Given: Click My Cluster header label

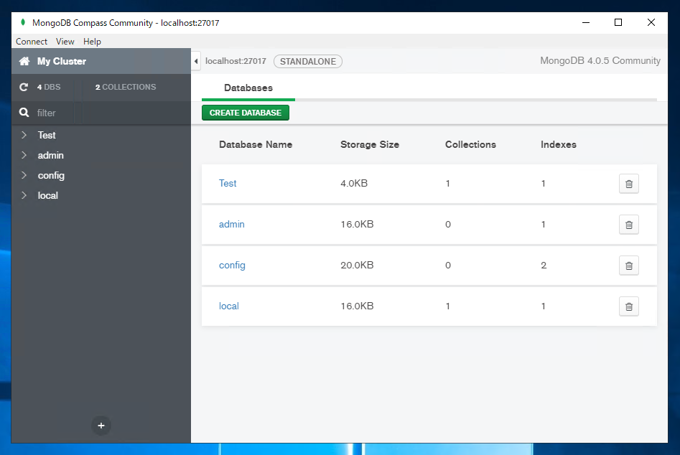Looking at the screenshot, I should click(62, 61).
